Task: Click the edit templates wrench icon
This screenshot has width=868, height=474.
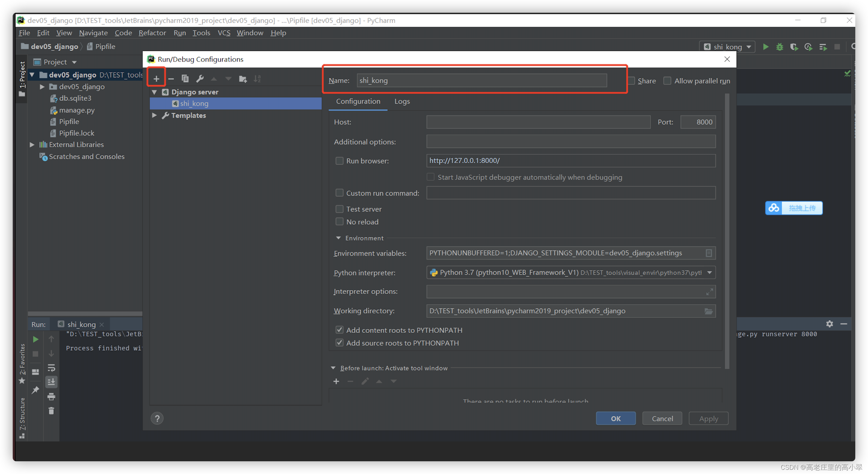Action: [200, 79]
